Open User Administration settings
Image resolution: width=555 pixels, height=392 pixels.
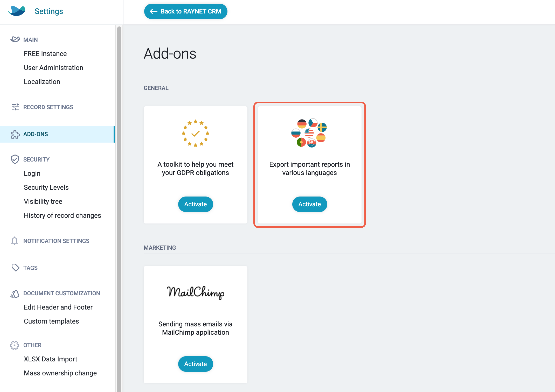(x=53, y=68)
